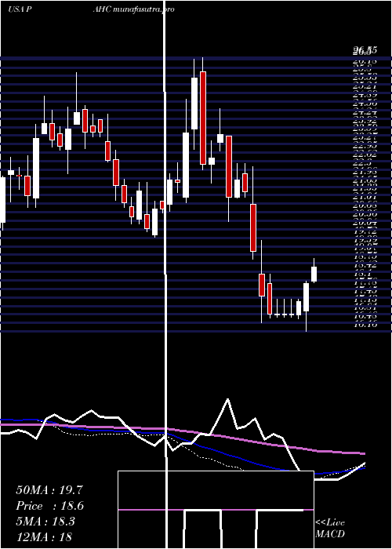Select the 12MA : 18 label
The image size is (392, 549).
click(x=44, y=536)
